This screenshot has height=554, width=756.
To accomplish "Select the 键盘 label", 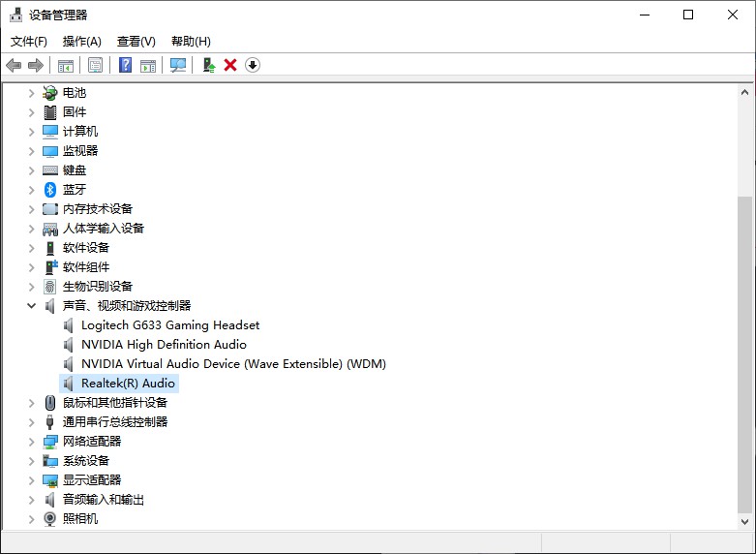I will pyautogui.click(x=75, y=170).
